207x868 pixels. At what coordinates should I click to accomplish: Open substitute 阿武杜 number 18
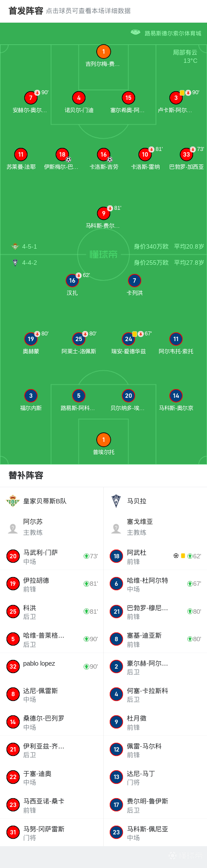point(155,556)
